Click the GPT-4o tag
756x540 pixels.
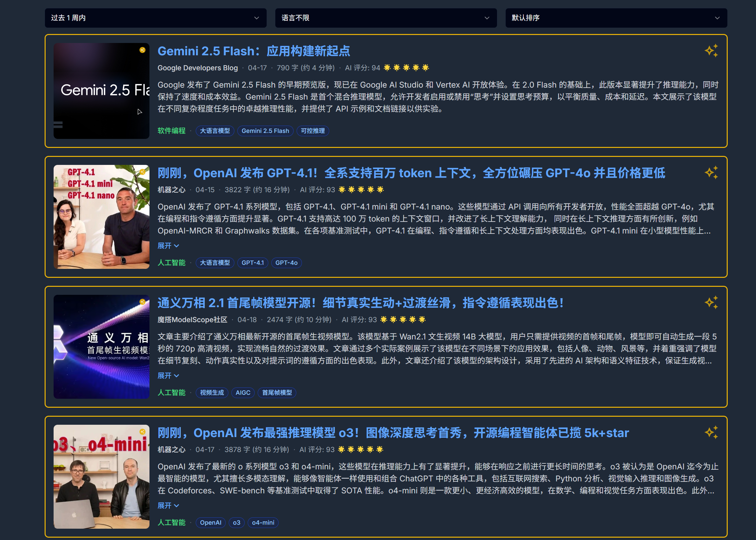click(287, 263)
